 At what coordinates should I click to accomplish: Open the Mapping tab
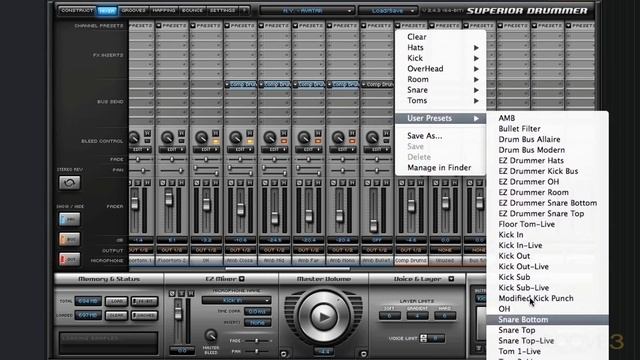pyautogui.click(x=164, y=10)
